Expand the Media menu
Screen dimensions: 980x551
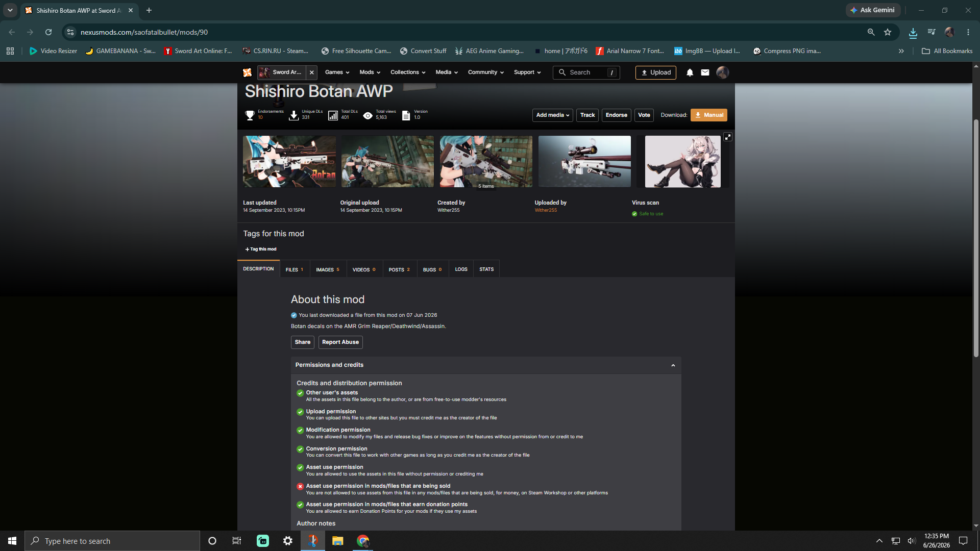click(447, 72)
